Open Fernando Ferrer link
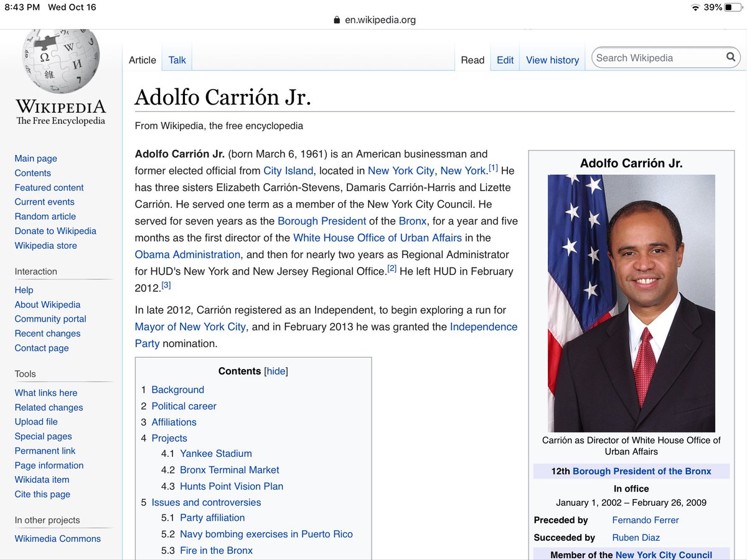The height and width of the screenshot is (560, 747). [x=645, y=520]
